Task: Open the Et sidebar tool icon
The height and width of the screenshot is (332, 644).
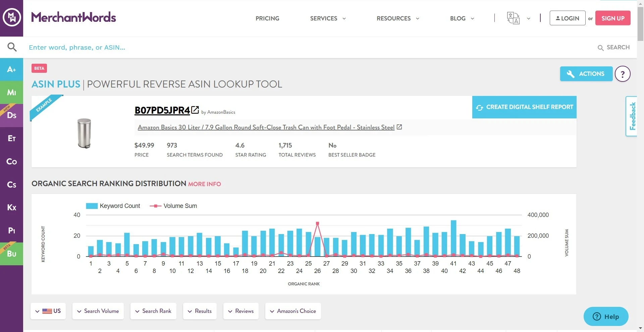Action: tap(11, 139)
